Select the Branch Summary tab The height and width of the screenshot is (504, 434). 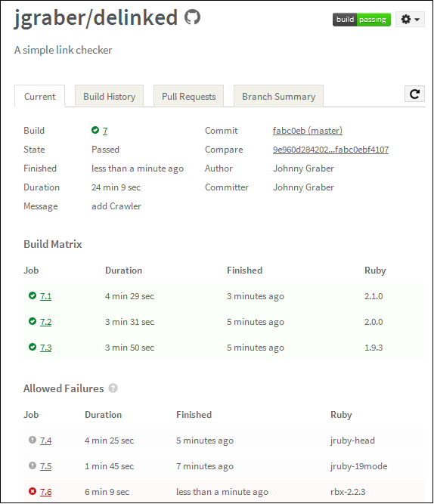pos(278,96)
